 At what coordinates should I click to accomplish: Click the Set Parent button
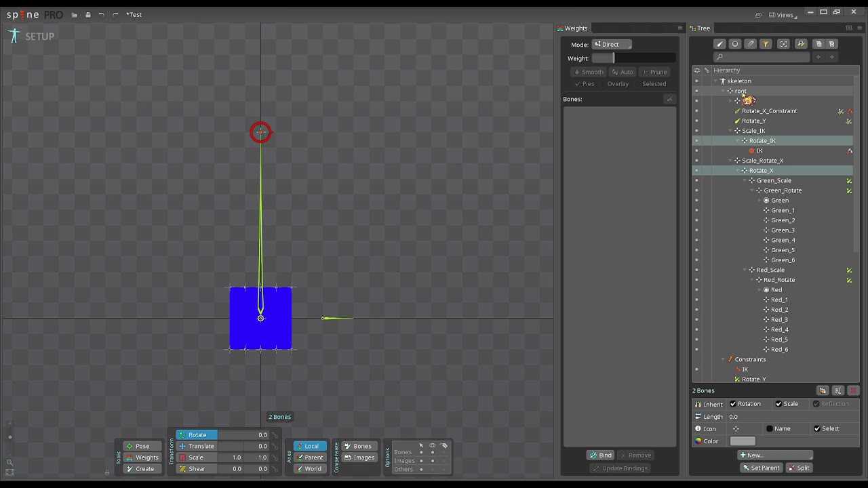coord(760,468)
